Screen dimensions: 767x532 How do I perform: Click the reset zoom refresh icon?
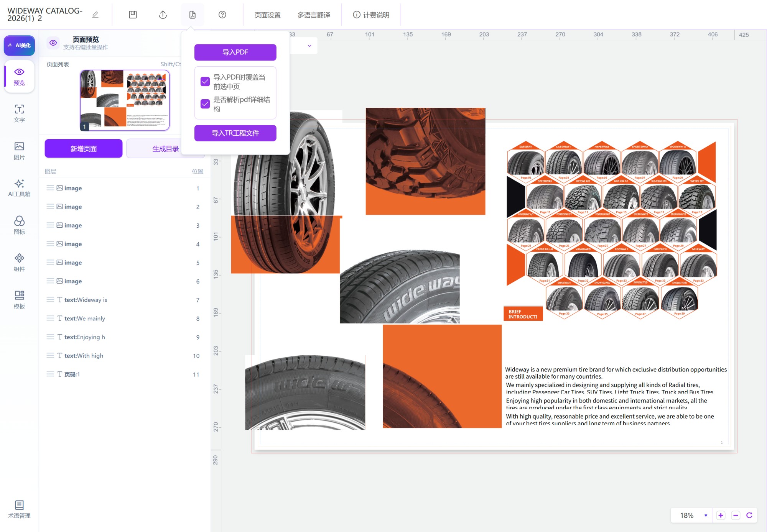pos(749,516)
